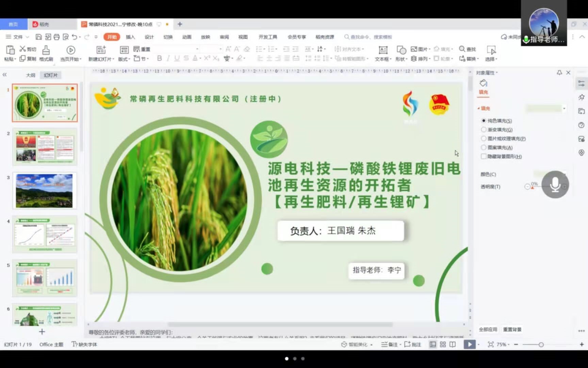Click the 文本框 text box icon

383,50
